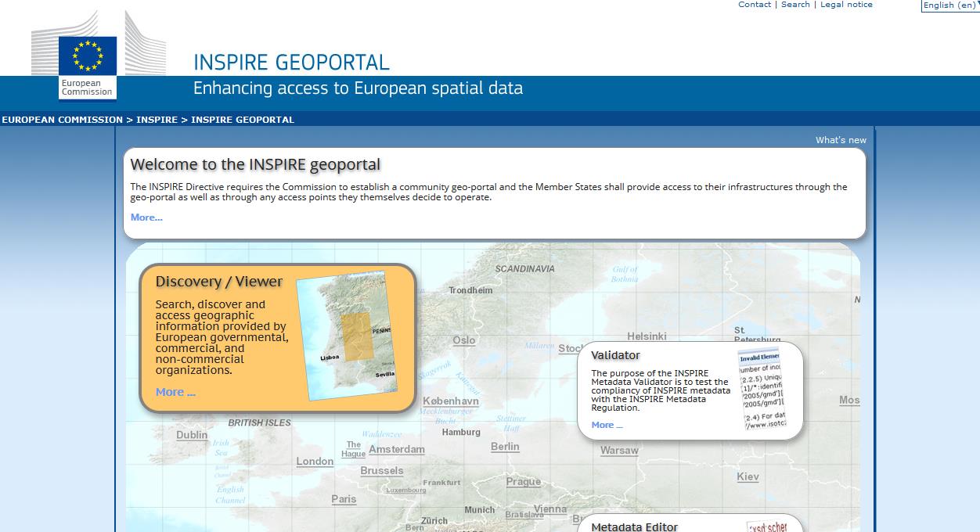Go to EUROPEAN COMMISSION breadcrumb

pyautogui.click(x=62, y=120)
